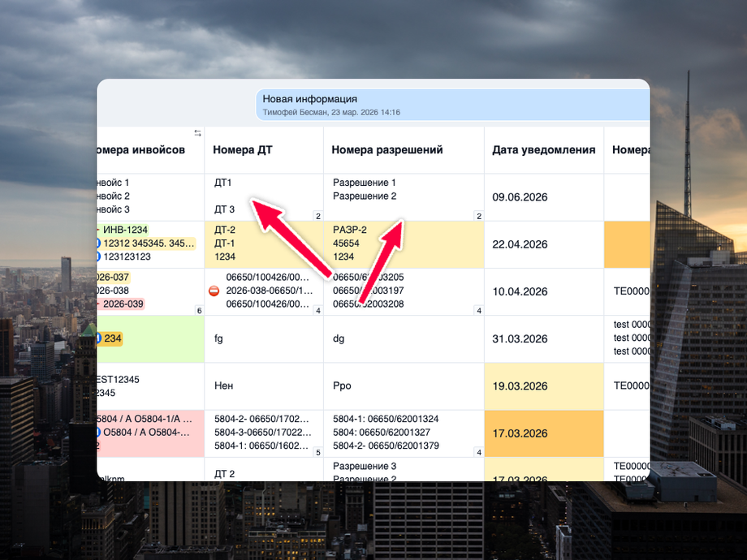The width and height of the screenshot is (747, 560).
Task: Click 1234 below 45654
Action: click(343, 256)
